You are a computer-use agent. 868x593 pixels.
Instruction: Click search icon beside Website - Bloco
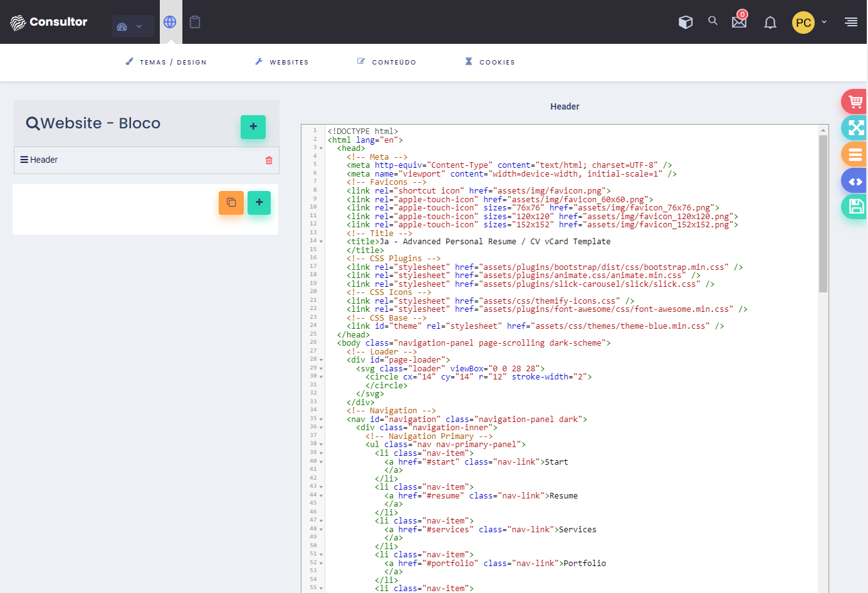(x=33, y=123)
